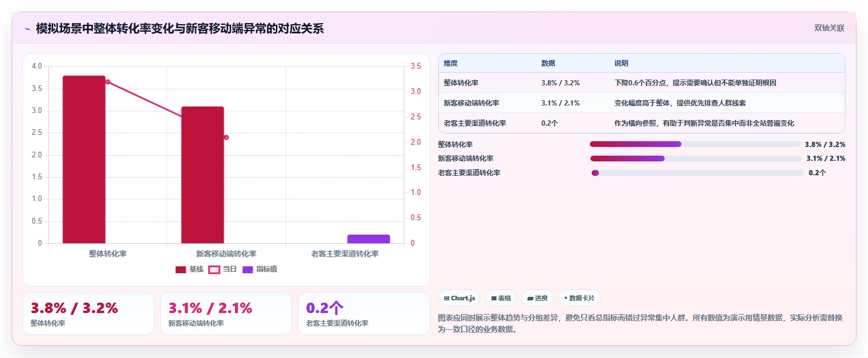Click the 整体转化率 baseline bar in the chart
The width and height of the screenshot is (868, 358).
click(84, 160)
